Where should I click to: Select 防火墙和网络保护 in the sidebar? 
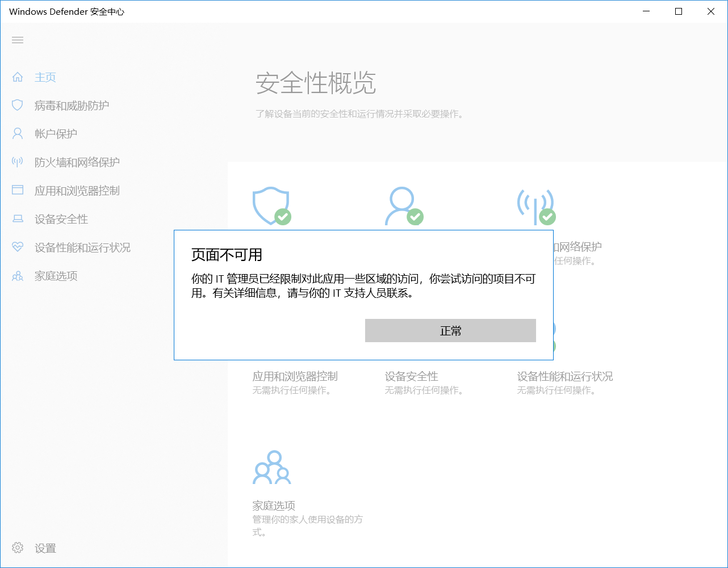tap(77, 162)
